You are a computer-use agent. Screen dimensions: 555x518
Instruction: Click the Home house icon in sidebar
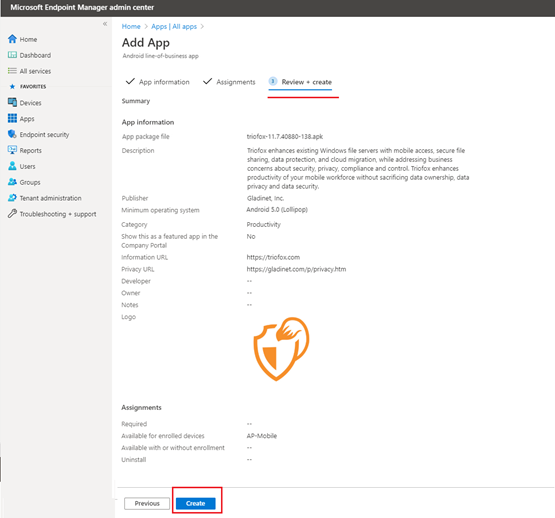pyautogui.click(x=12, y=39)
